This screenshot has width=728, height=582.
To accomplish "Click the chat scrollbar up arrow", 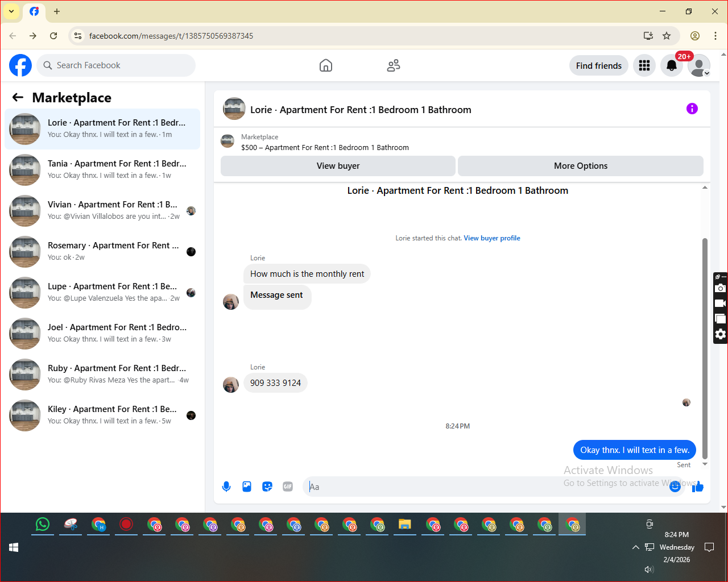I will [705, 188].
